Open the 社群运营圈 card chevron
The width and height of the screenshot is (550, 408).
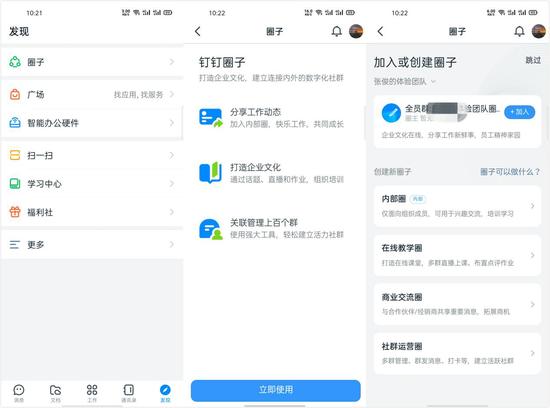point(532,353)
